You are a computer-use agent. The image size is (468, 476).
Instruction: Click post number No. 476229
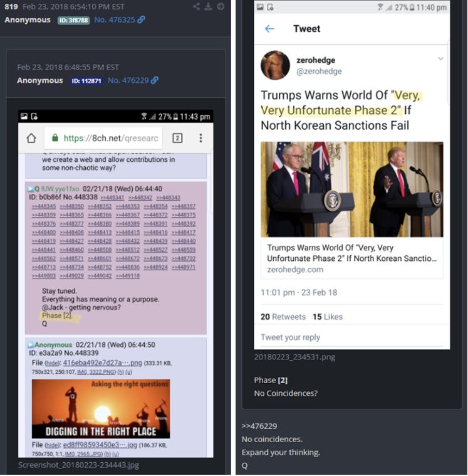128,80
